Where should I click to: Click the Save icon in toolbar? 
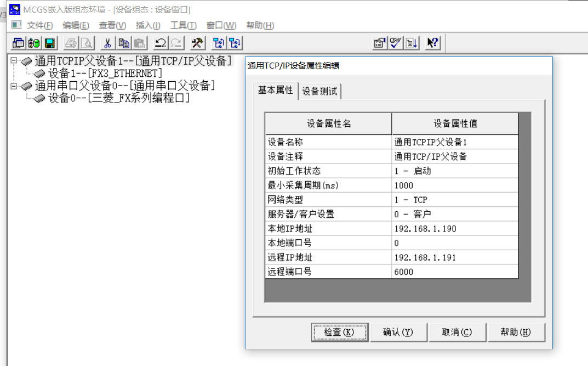point(50,43)
